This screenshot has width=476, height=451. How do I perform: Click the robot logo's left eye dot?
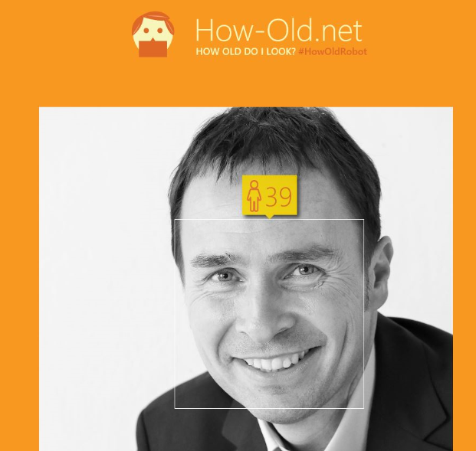click(x=146, y=31)
